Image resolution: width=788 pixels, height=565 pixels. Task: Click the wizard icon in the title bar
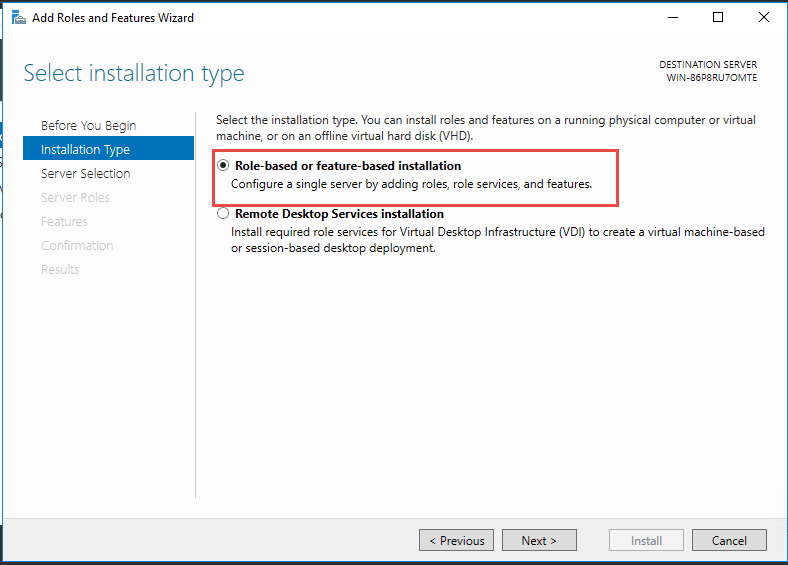18,17
